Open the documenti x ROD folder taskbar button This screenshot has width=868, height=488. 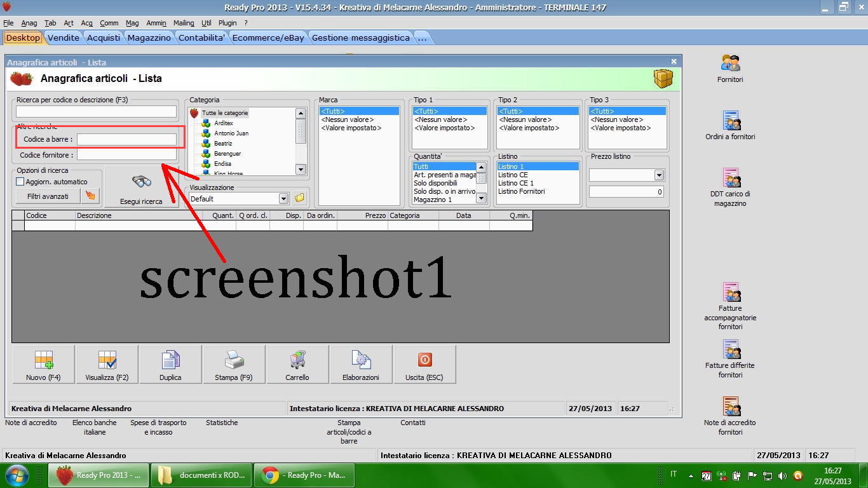[x=201, y=475]
